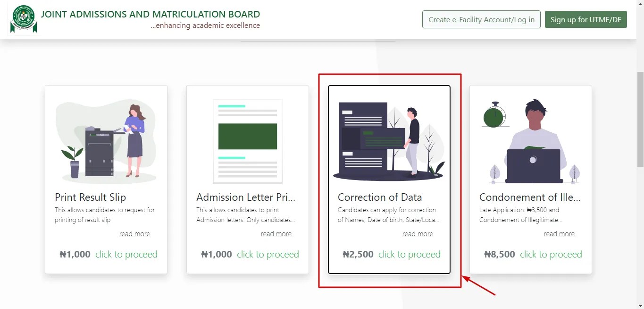Open Create e-Facility Account/Log in
This screenshot has width=644, height=309.
pyautogui.click(x=481, y=19)
